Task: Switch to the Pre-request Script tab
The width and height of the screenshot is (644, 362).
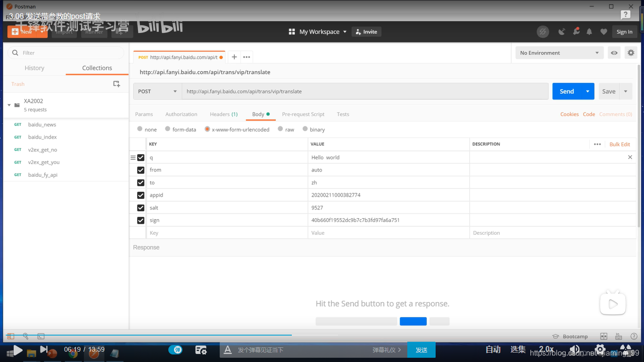Action: pos(303,114)
